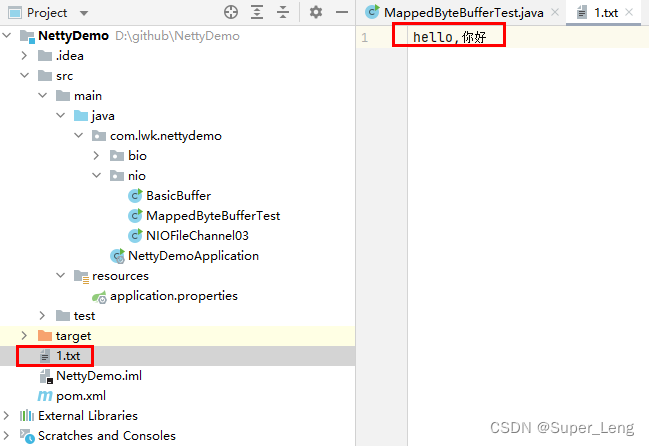Hide the Project tool window with minus icon
The image size is (649, 446).
click(x=341, y=13)
